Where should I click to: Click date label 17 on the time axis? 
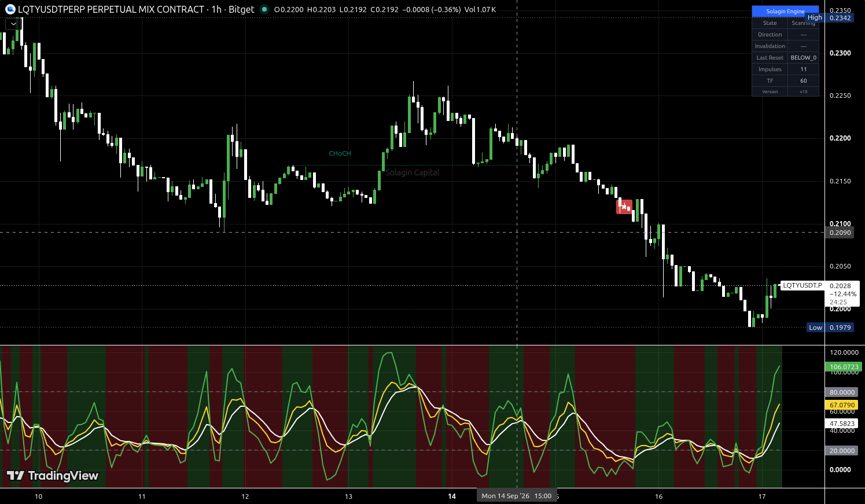[x=762, y=496]
